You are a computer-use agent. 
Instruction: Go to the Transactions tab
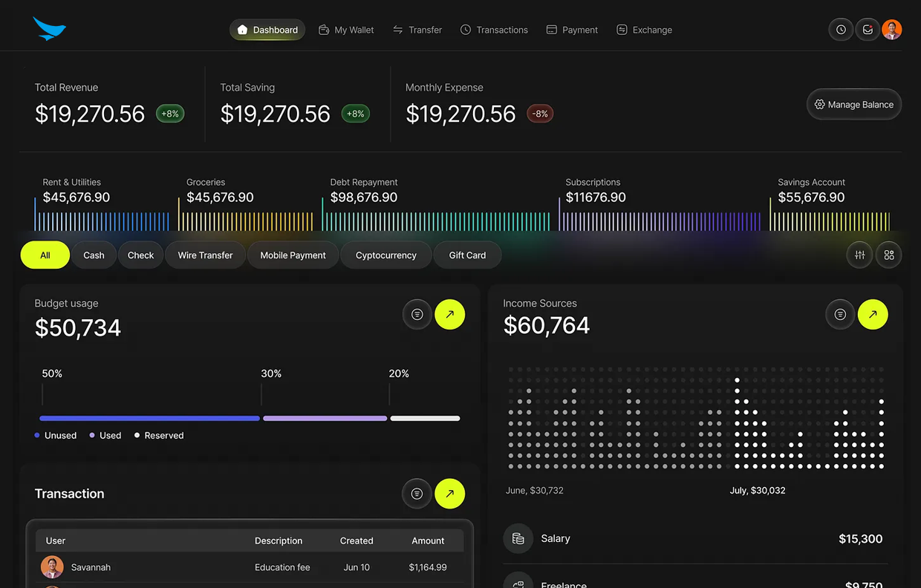(x=494, y=30)
